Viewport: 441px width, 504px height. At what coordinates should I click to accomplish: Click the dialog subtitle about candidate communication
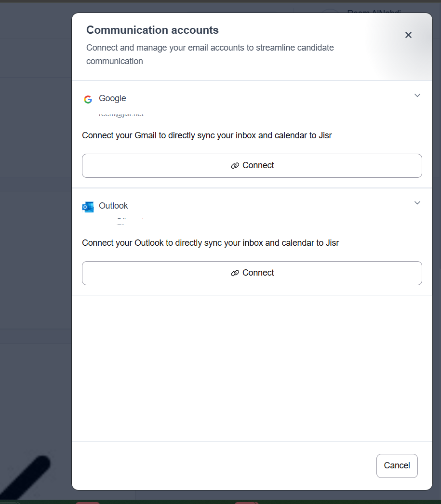[x=210, y=54]
